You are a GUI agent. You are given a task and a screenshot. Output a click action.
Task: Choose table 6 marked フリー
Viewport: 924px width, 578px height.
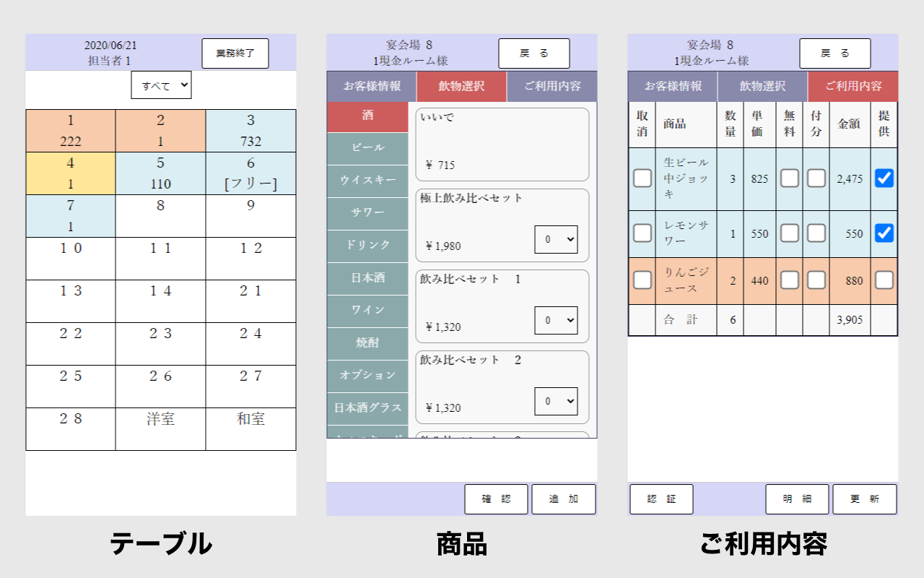click(250, 173)
